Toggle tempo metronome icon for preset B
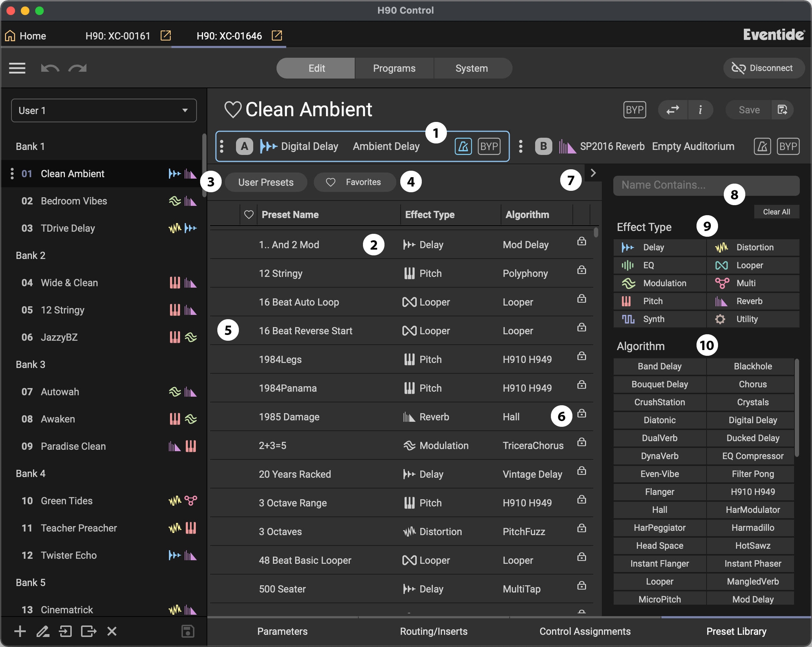Viewport: 812px width, 647px height. point(762,146)
